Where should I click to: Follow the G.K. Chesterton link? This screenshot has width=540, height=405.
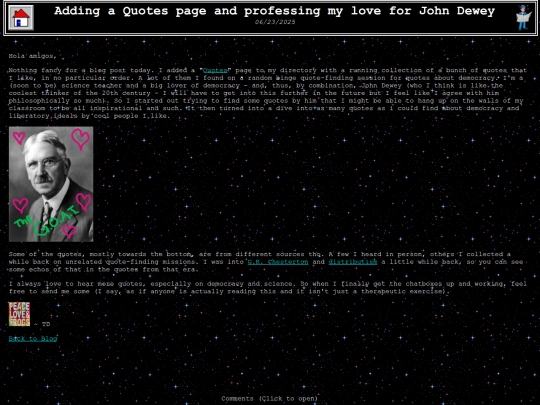(278, 262)
